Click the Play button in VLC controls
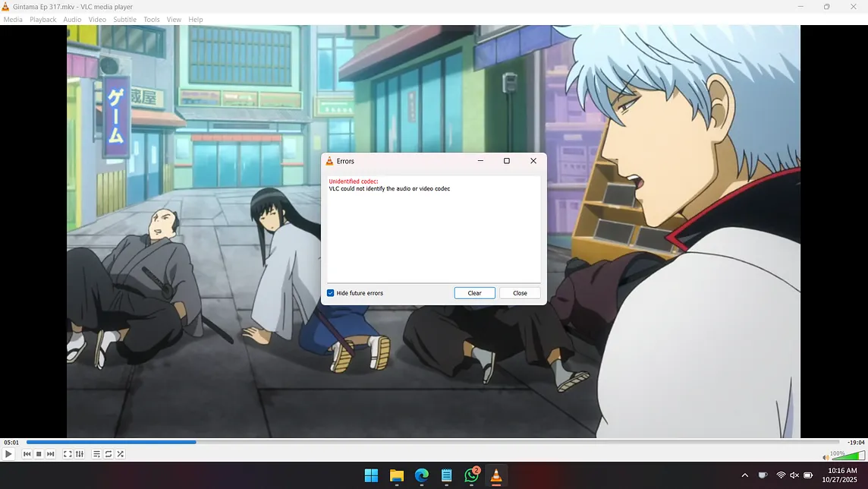Screen dimensions: 868x489 click(x=8, y=454)
